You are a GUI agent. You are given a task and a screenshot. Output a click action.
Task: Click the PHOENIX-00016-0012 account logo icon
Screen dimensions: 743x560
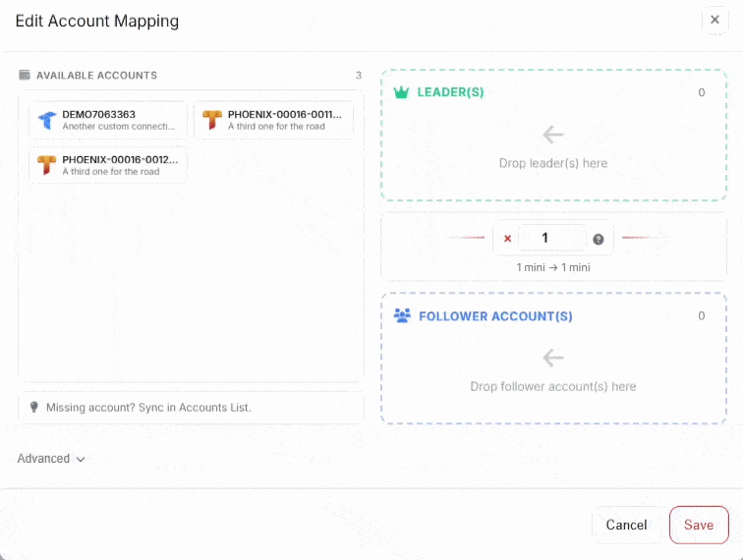pos(46,165)
